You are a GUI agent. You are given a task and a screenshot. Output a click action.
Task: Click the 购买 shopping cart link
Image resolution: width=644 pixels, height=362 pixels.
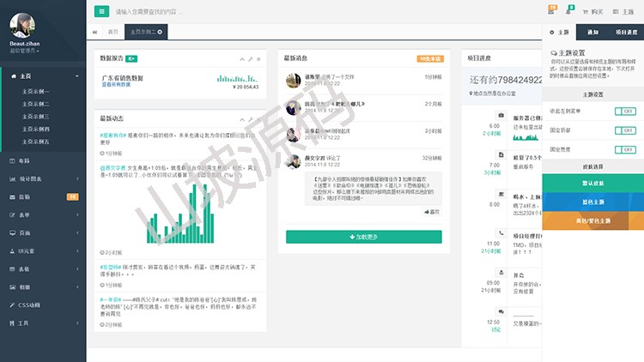point(592,12)
